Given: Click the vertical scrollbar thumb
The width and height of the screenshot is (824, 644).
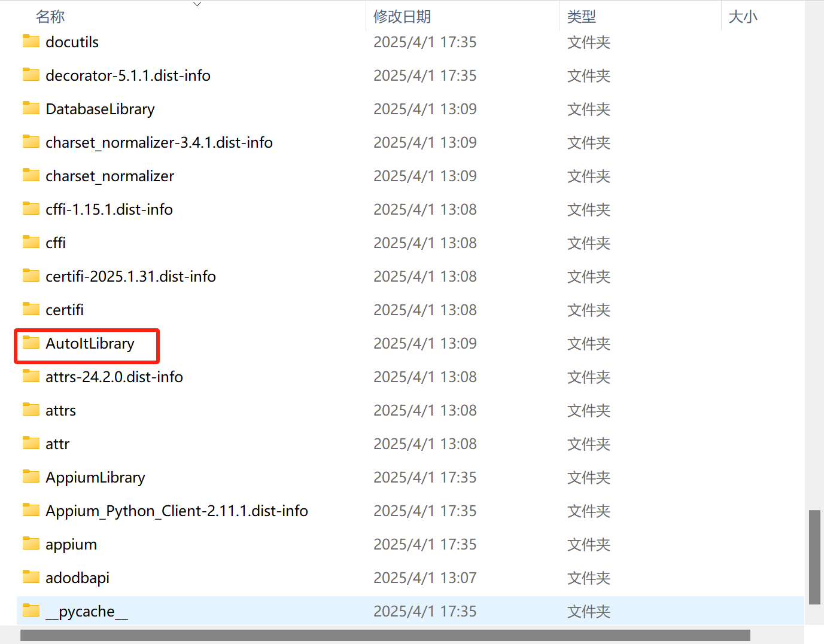Looking at the screenshot, I should (816, 556).
